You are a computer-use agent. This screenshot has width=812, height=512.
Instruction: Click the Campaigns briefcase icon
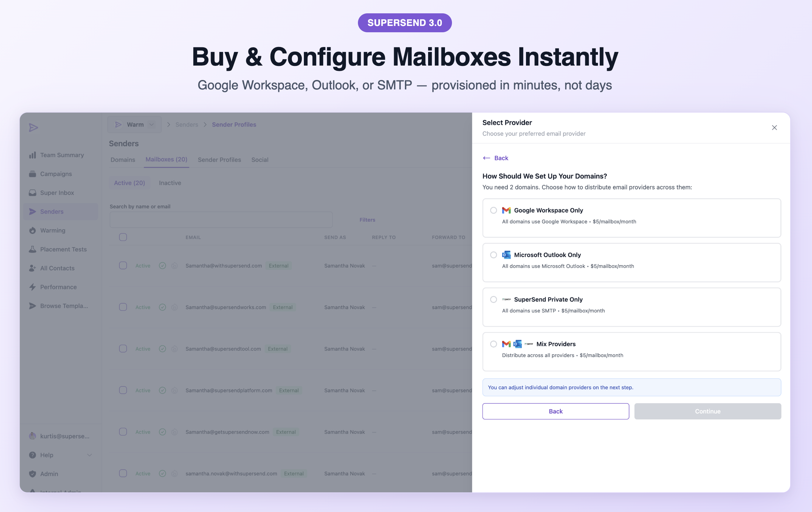(33, 174)
